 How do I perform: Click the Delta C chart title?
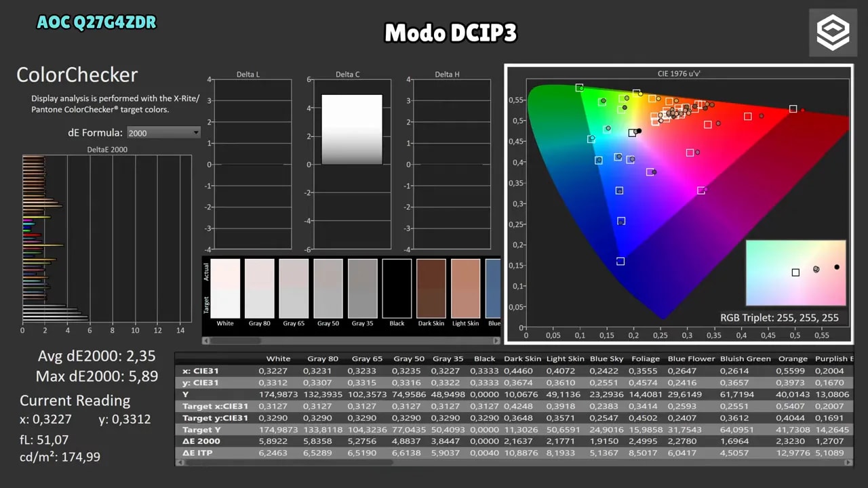347,75
